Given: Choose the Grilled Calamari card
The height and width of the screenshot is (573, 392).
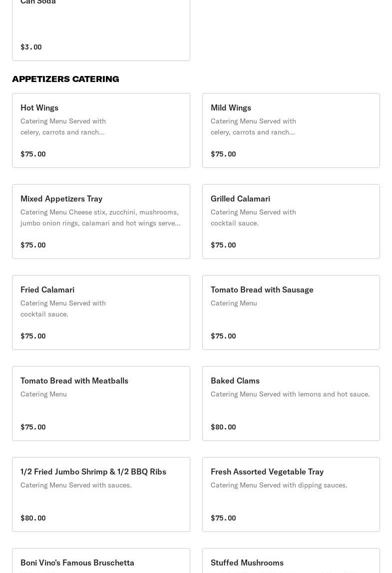Looking at the screenshot, I should (x=291, y=221).
